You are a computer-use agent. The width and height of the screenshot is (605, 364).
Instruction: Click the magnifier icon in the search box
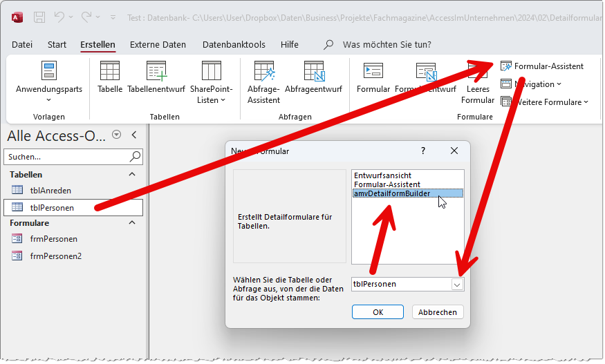(x=135, y=156)
